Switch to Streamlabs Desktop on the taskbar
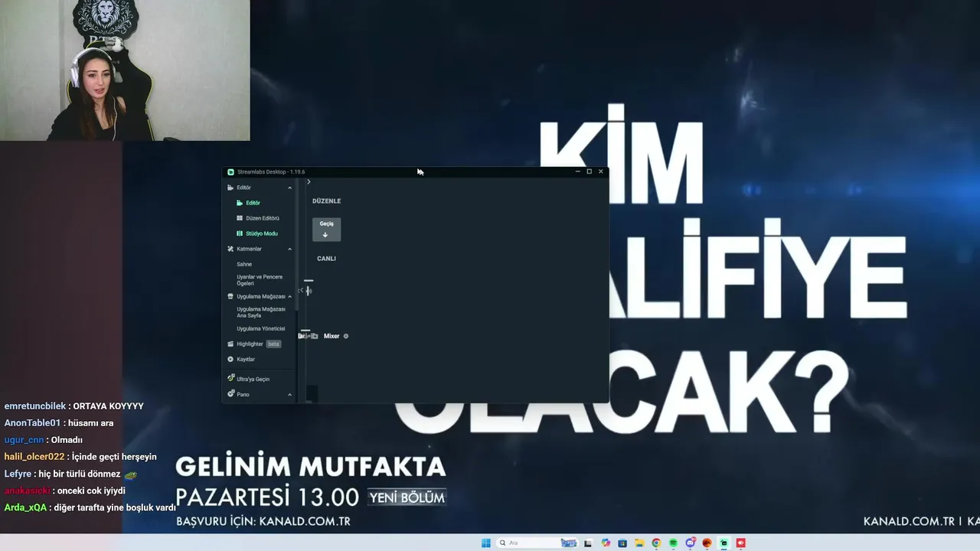The width and height of the screenshot is (980, 551). [724, 543]
